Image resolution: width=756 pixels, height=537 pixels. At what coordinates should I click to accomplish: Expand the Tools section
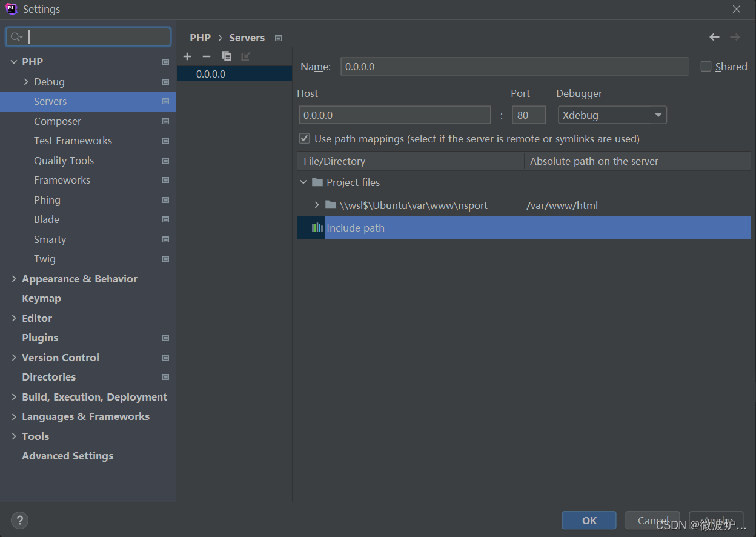click(14, 436)
